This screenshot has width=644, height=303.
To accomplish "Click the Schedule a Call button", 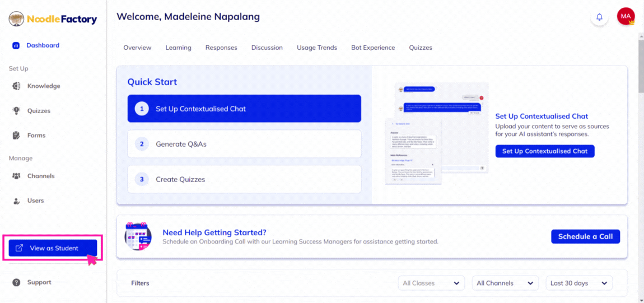I will (585, 236).
